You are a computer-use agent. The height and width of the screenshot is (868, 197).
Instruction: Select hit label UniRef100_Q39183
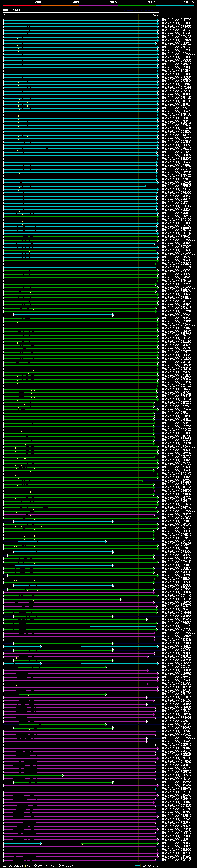pos(177,91)
